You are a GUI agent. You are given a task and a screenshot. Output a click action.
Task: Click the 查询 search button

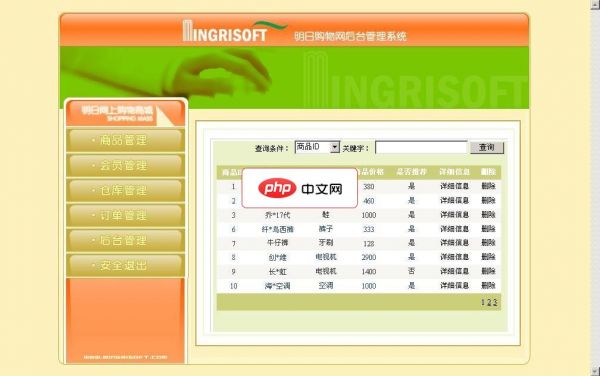(x=487, y=148)
